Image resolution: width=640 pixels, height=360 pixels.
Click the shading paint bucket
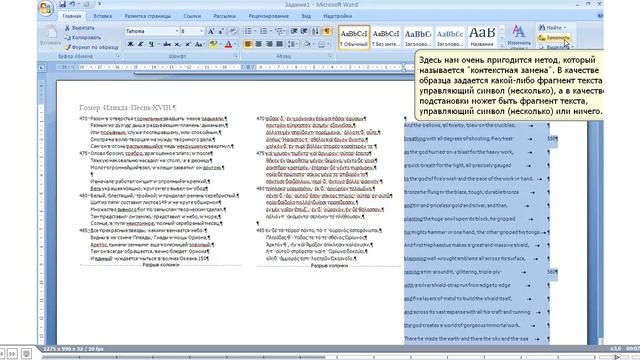(x=307, y=44)
